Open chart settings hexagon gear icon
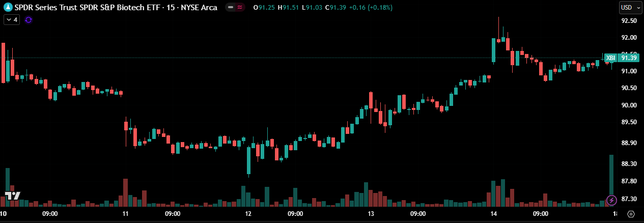This screenshot has height=223, width=644. 631,214
